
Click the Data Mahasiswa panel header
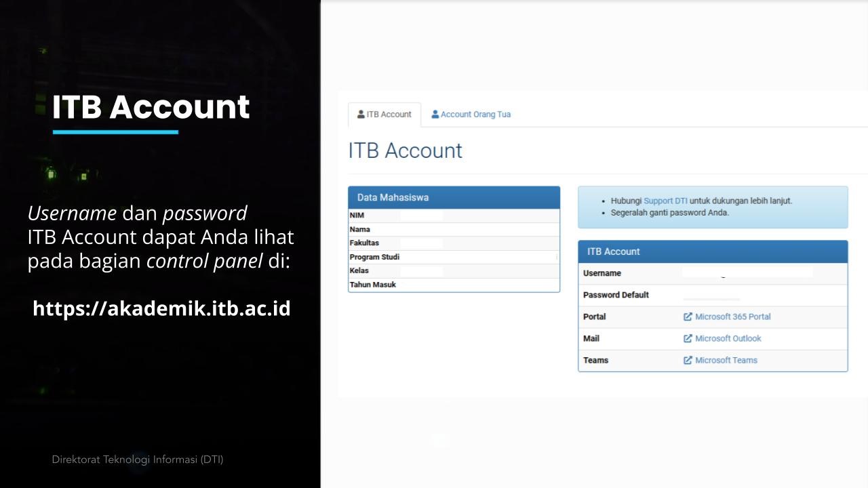(x=454, y=197)
